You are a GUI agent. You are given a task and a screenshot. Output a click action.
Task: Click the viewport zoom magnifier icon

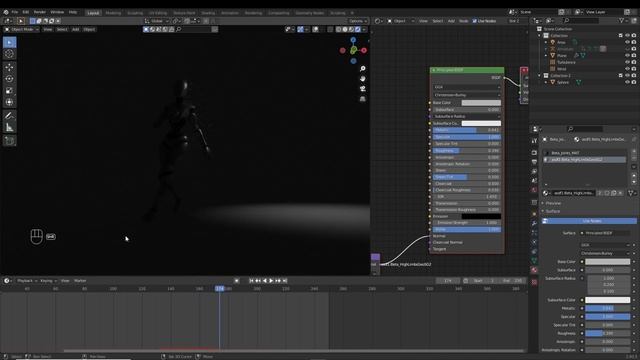point(362,69)
